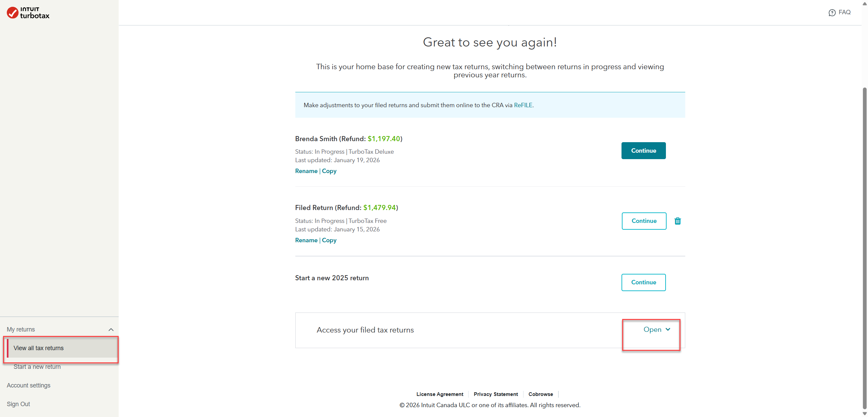Screen dimensions: 868x417
Task: Delete the Filed Return with trash icon
Action: click(677, 221)
